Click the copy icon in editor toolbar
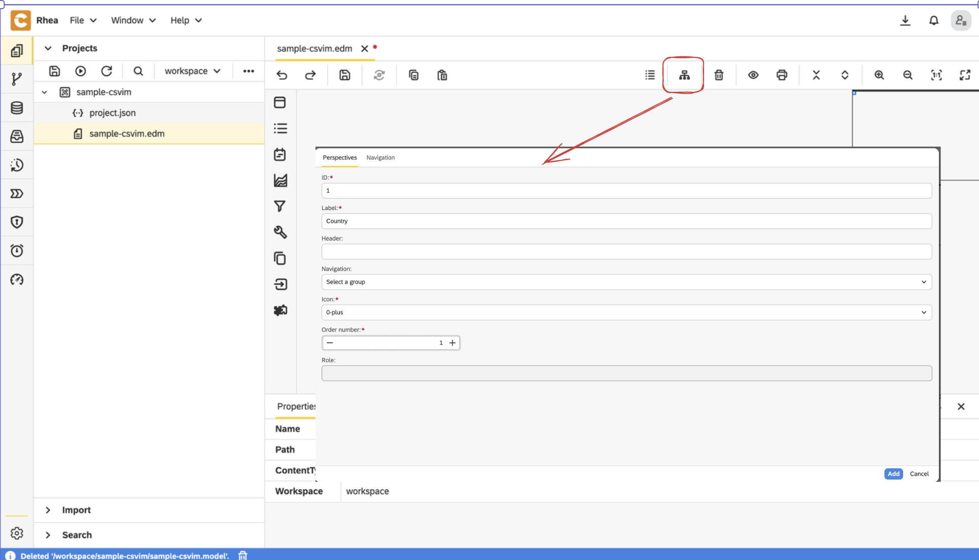Screen dimensions: 979x560 [414, 75]
